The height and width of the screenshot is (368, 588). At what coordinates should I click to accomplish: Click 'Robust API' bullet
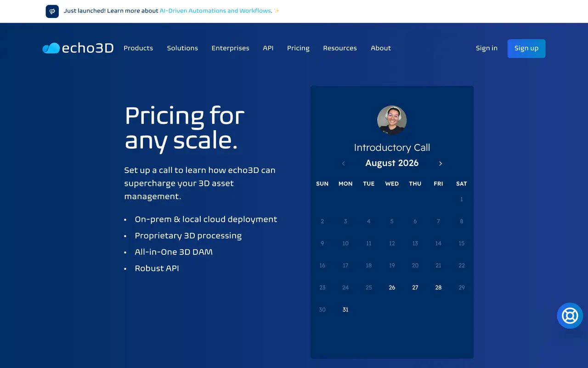click(x=157, y=268)
